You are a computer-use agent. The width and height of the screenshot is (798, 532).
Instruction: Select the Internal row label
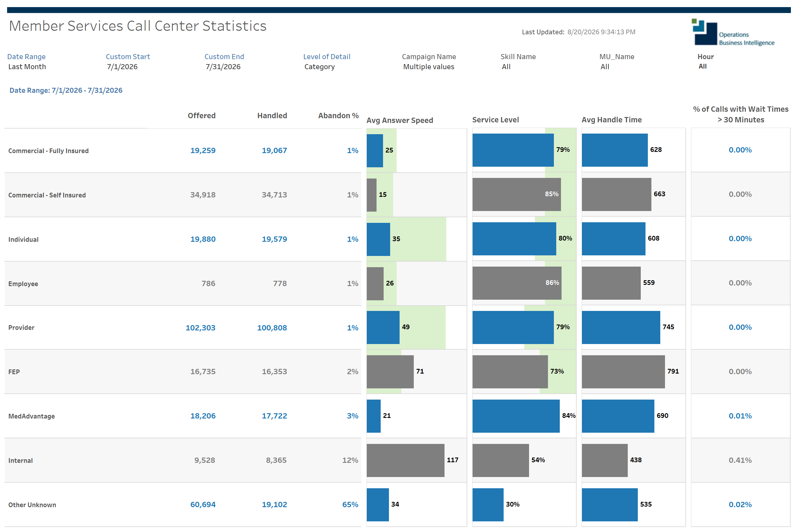coord(20,460)
